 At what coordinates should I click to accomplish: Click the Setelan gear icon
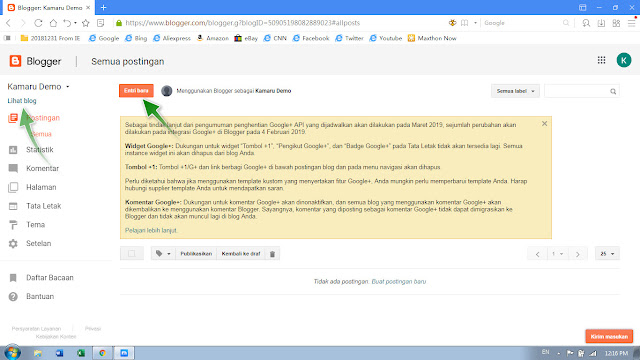point(13,244)
